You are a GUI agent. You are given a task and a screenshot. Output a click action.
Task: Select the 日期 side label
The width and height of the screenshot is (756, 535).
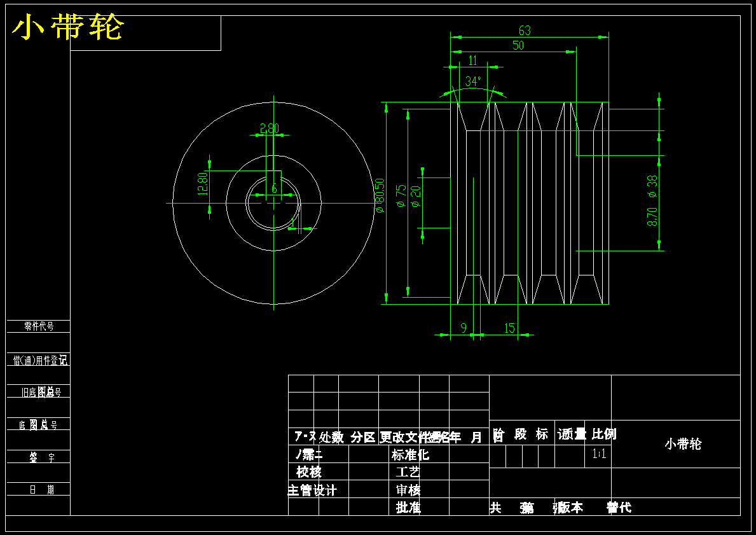point(42,490)
